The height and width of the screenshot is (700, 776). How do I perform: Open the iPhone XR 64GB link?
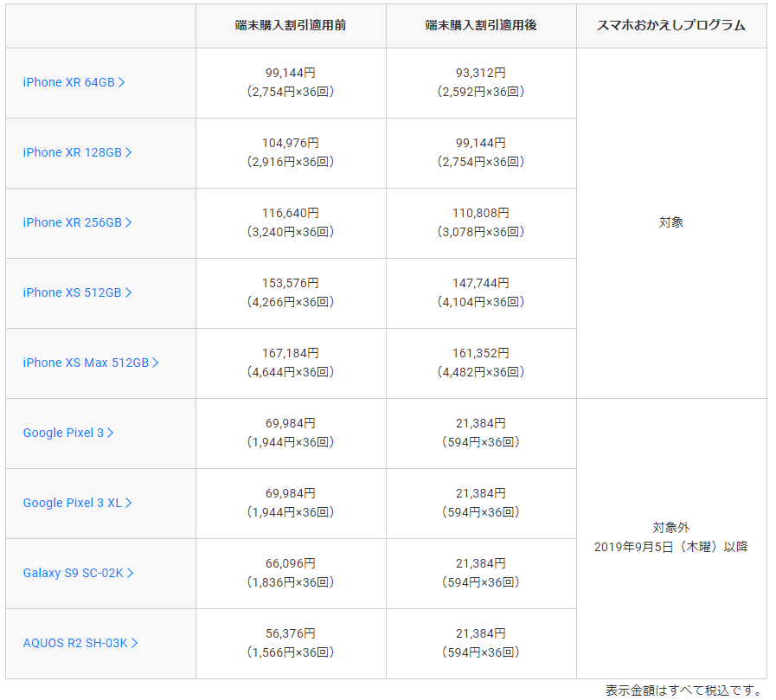[x=74, y=82]
